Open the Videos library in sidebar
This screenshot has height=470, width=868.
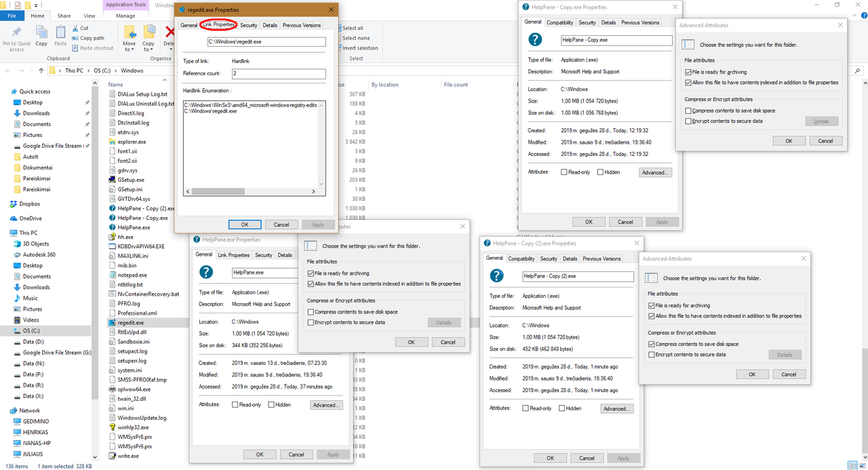point(31,319)
